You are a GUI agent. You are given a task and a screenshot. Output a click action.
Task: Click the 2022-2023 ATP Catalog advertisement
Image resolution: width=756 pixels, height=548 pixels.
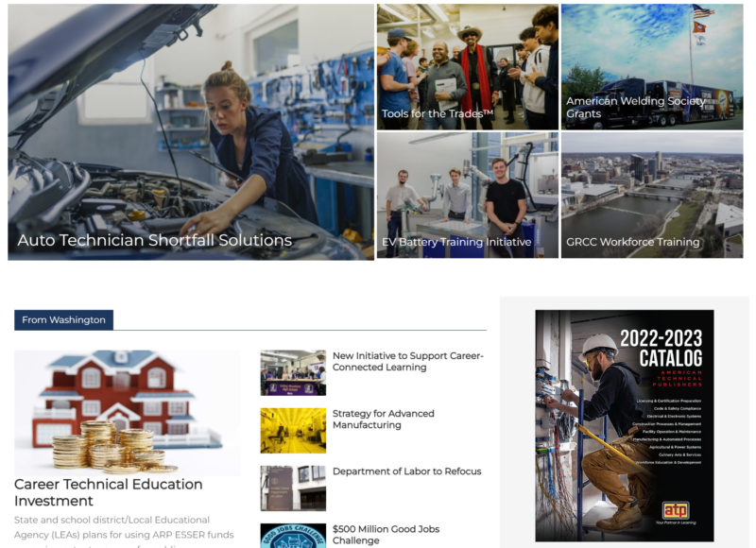click(625, 425)
